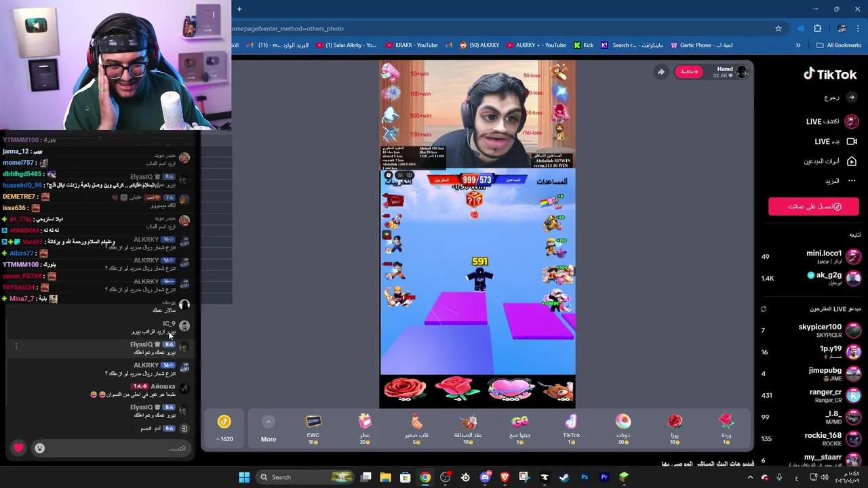Open Discord from taskbar
This screenshot has width=868, height=488.
click(x=485, y=477)
